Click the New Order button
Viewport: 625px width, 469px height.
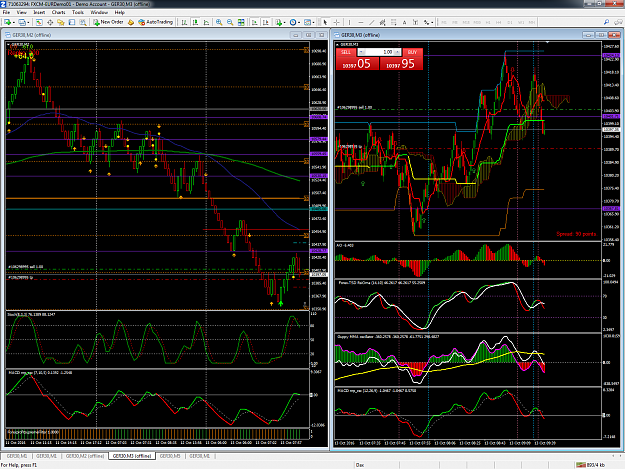(108, 22)
